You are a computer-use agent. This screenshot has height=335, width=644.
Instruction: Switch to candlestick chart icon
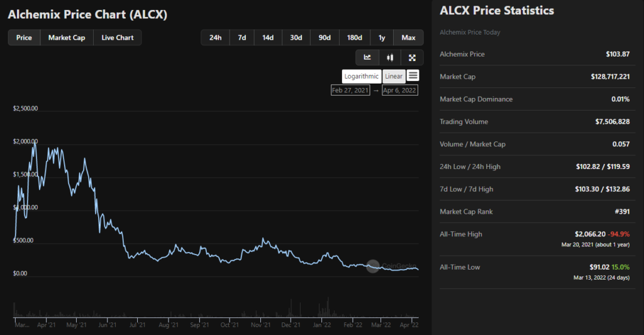(x=390, y=58)
